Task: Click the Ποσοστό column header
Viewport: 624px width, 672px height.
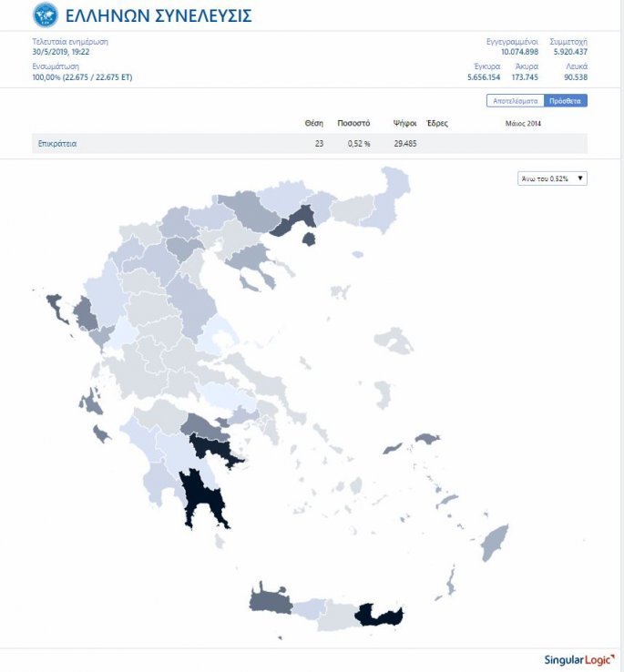Action: tap(353, 123)
